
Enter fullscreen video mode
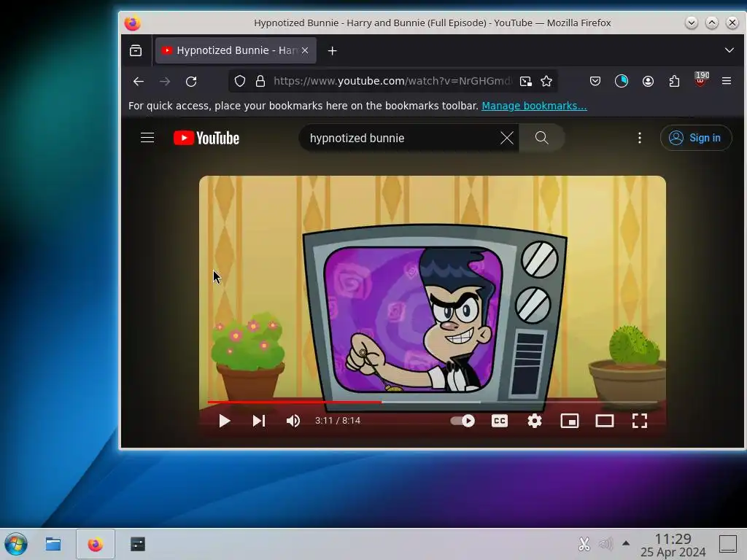(x=639, y=421)
